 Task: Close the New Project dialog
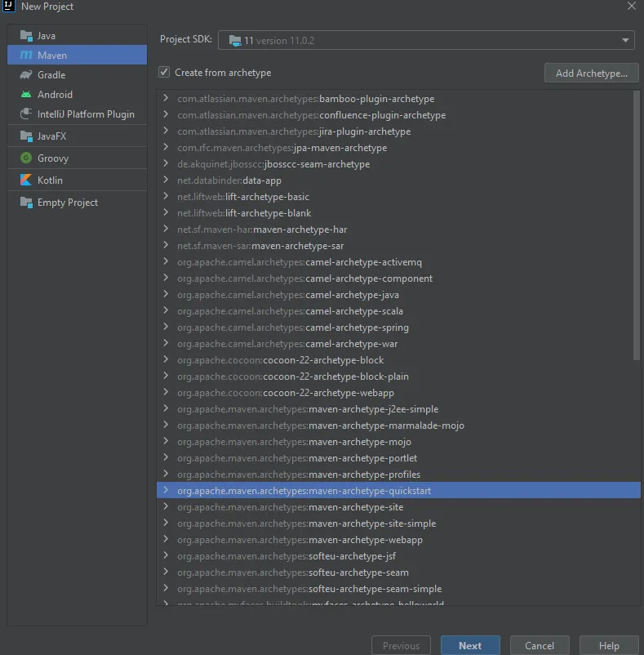[x=632, y=6]
